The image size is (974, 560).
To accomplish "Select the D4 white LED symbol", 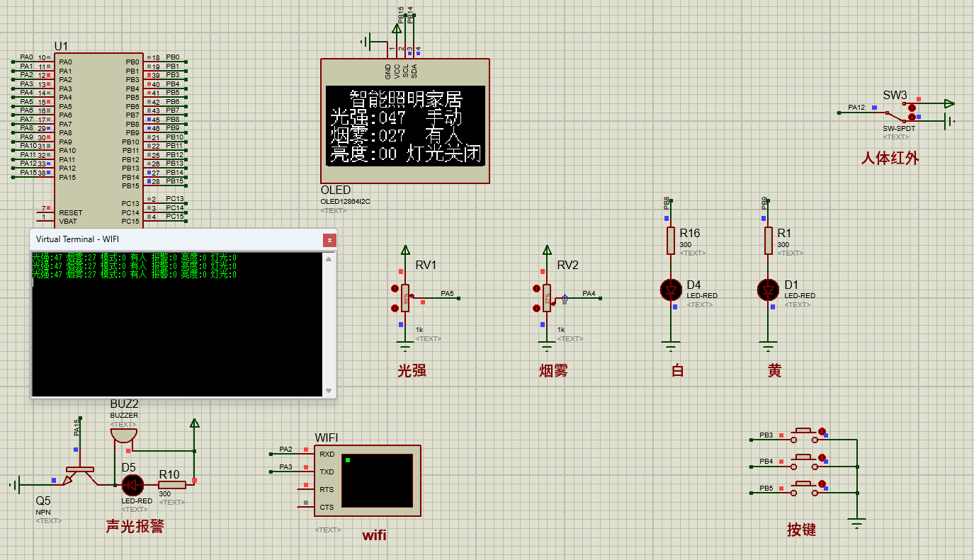I will point(670,290).
